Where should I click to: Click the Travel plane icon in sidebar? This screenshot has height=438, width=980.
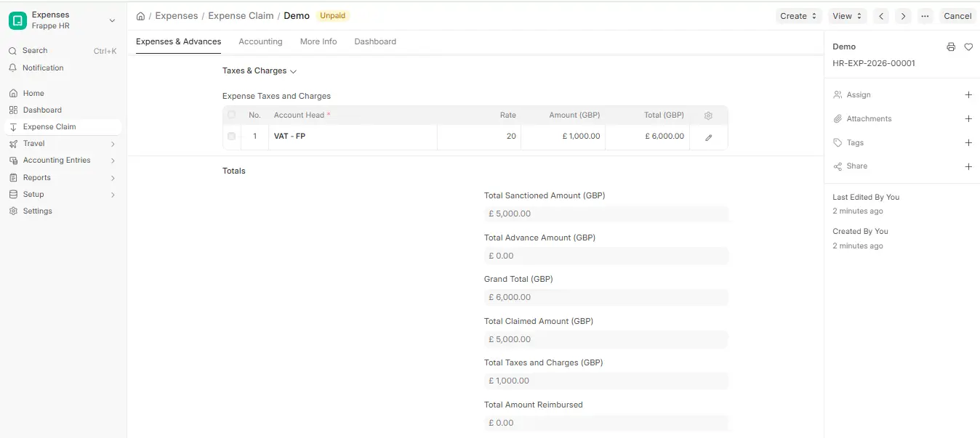[x=12, y=143]
